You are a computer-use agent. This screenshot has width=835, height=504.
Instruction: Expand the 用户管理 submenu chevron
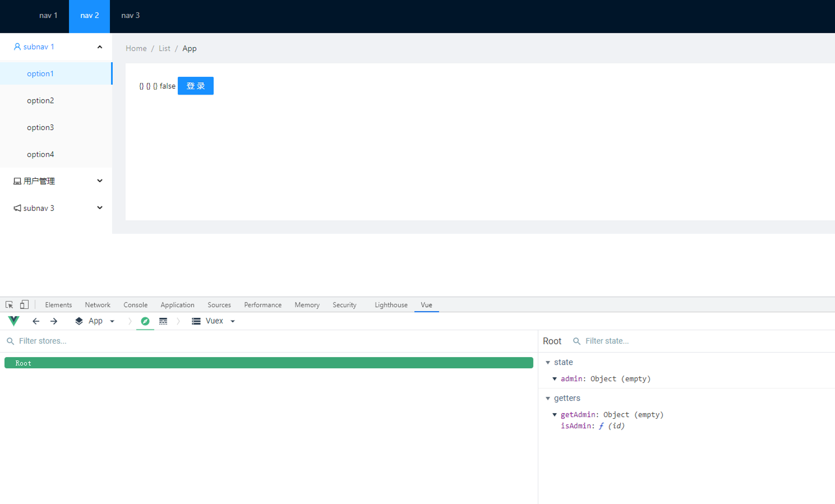(100, 181)
